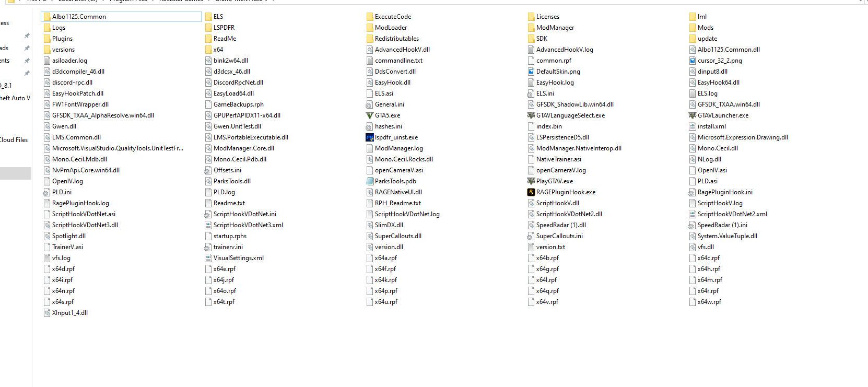Select the common.rpf file name
The height and width of the screenshot is (387, 868).
(554, 61)
